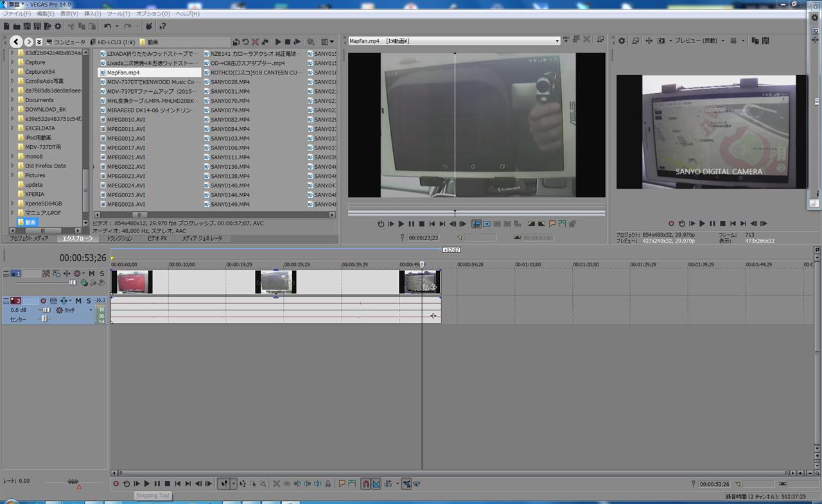Switch to the メディア ジェネレータ tab
The width and height of the screenshot is (822, 504).
(202, 238)
